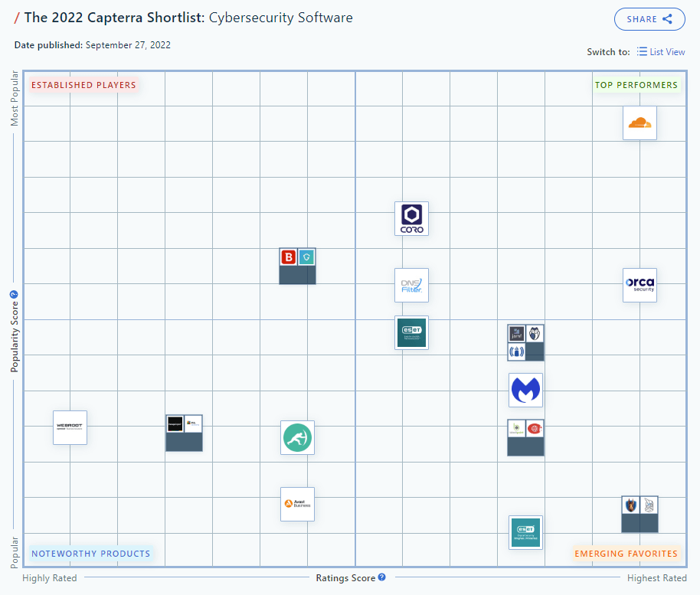Click the 'Ratings Score' axis label
Image resolution: width=700 pixels, height=595 pixels.
point(345,578)
